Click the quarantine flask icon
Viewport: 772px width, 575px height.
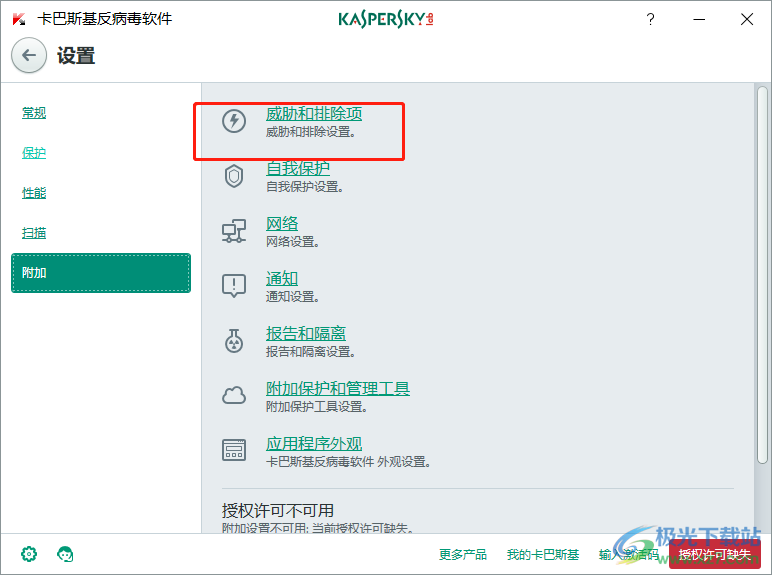[234, 341]
